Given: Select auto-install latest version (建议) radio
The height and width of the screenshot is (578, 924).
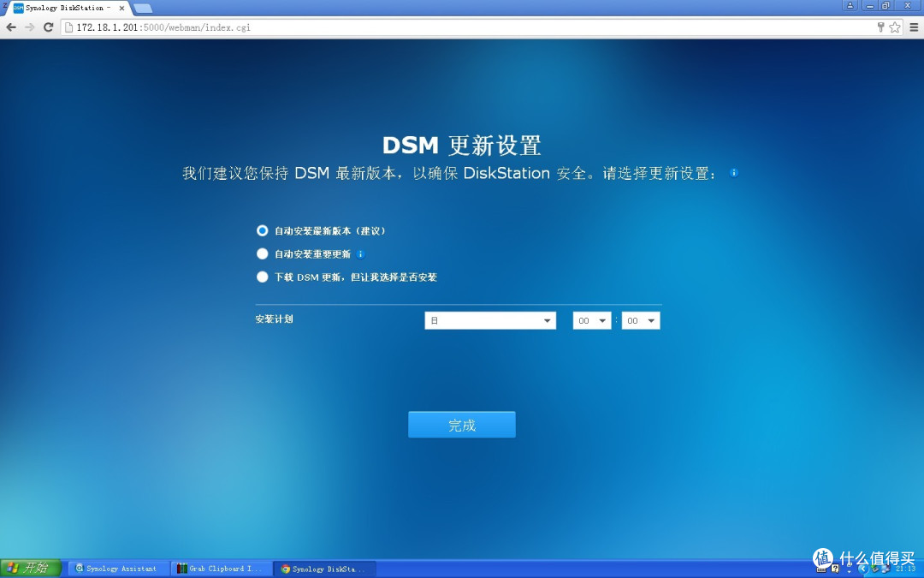Looking at the screenshot, I should pyautogui.click(x=263, y=230).
